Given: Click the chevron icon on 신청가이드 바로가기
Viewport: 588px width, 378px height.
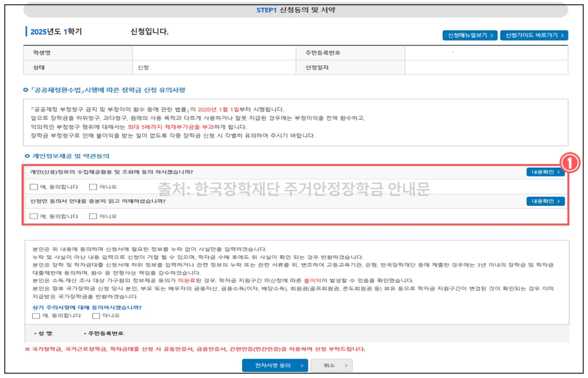Looking at the screenshot, I should 563,35.
